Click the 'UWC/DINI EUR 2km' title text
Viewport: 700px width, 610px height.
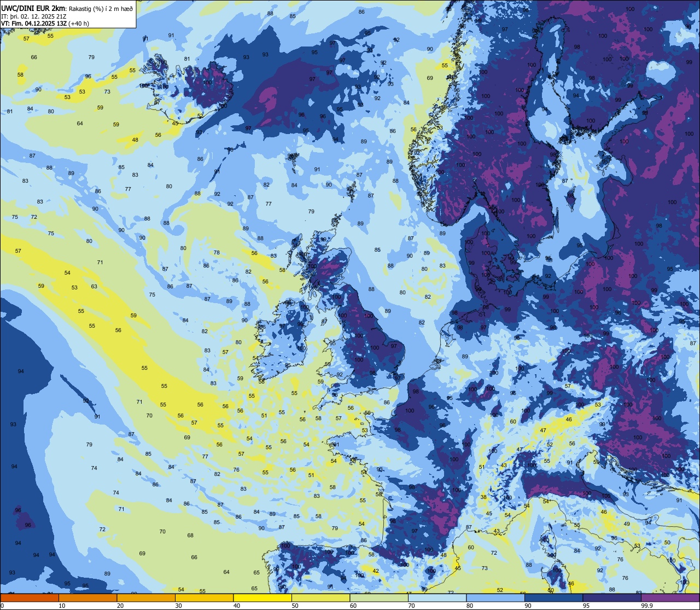(x=33, y=8)
